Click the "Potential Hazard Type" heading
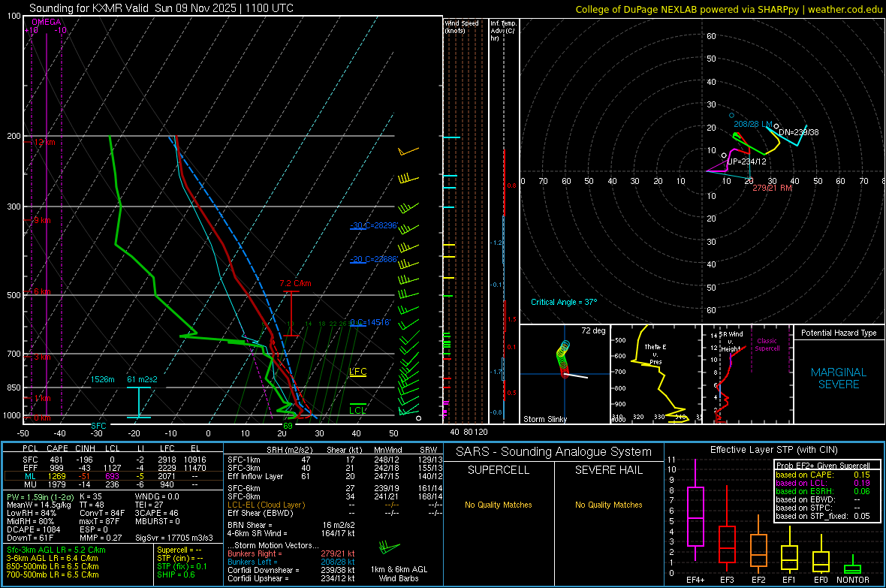This screenshot has height=588, width=886. (x=839, y=333)
